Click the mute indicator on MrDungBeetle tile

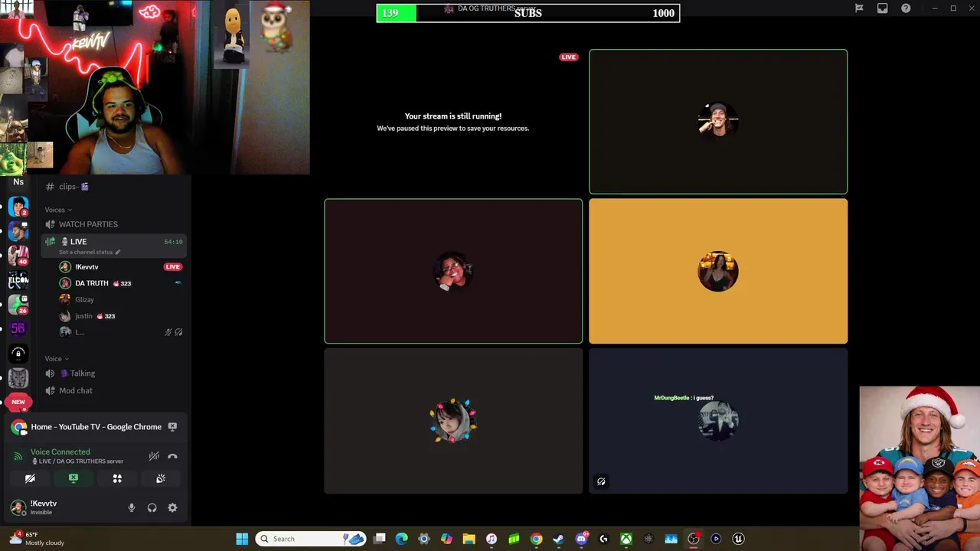(601, 481)
